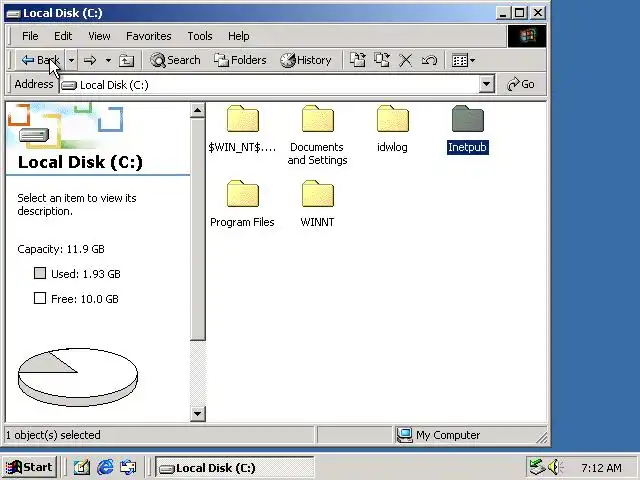This screenshot has width=640, height=480.
Task: Open the Address bar dropdown list
Action: click(x=486, y=84)
